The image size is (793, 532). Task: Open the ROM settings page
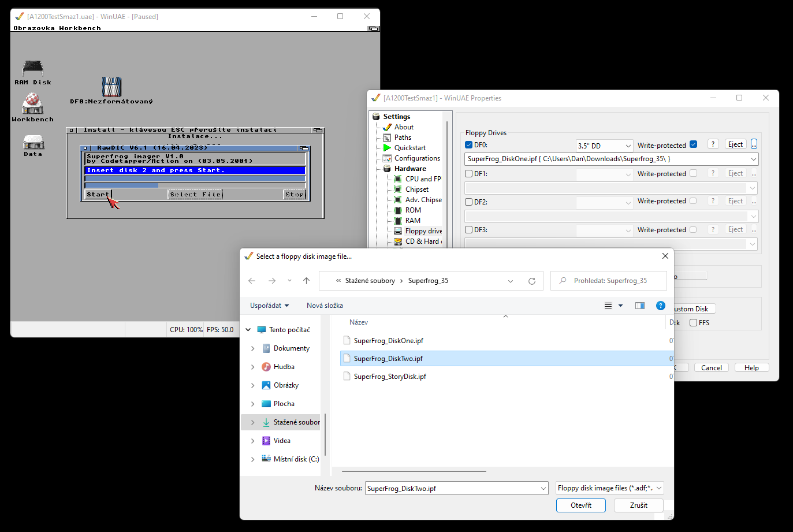(x=413, y=210)
